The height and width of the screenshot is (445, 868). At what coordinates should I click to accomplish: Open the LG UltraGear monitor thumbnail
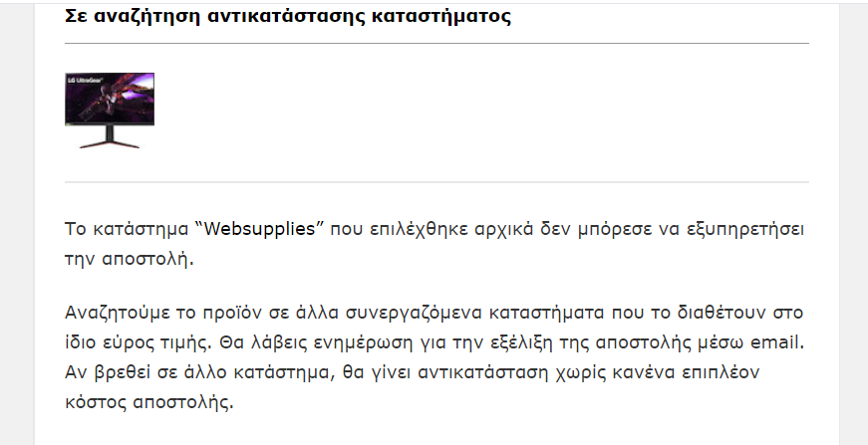click(x=110, y=111)
